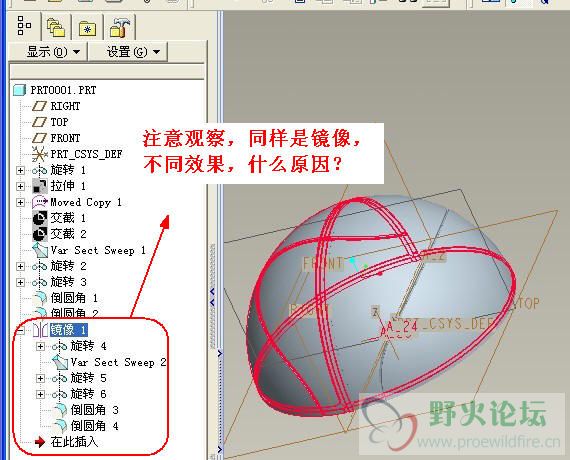
Task: Expand the 旋转 1 feature node
Action: pos(20,170)
